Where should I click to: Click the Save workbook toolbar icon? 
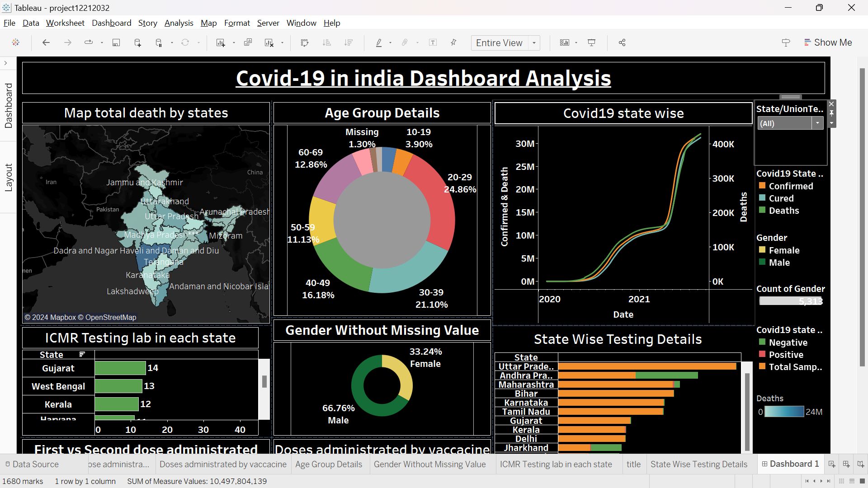[x=116, y=42]
